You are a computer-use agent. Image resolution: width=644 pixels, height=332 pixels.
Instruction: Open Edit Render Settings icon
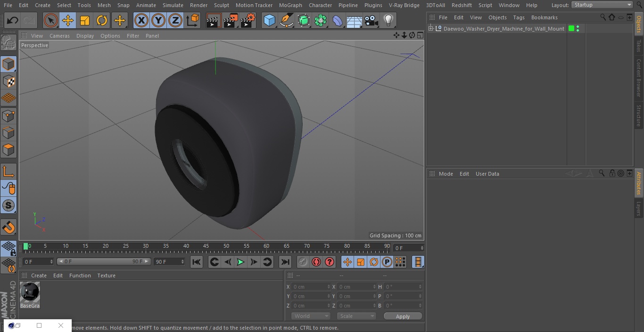(x=248, y=20)
